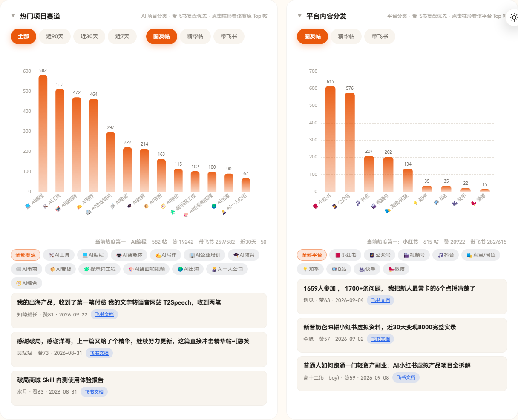The height and width of the screenshot is (420, 518).
Task: Open post "新晋奶爸深耕小红书虚拟资料"
Action: click(x=402, y=335)
